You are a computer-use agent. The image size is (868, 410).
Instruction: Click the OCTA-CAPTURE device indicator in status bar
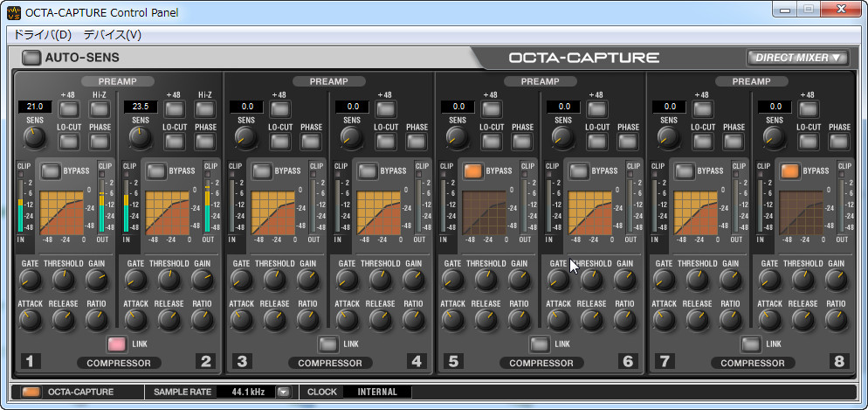tap(31, 392)
